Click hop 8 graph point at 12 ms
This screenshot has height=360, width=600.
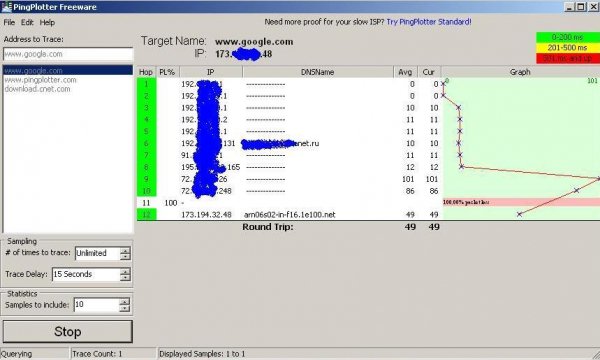coord(461,166)
